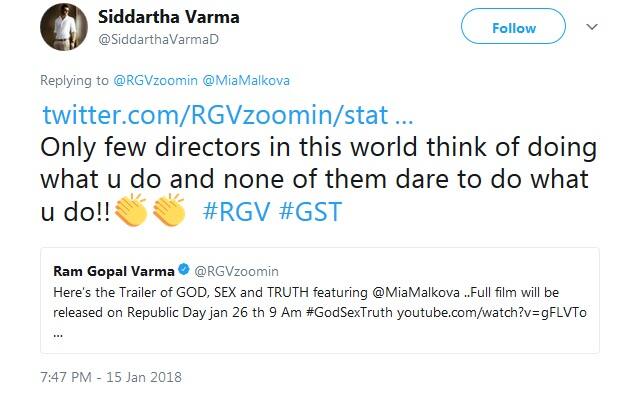Open Ram Gopal Varma's quoted tweet name
The image size is (640, 397).
[114, 271]
